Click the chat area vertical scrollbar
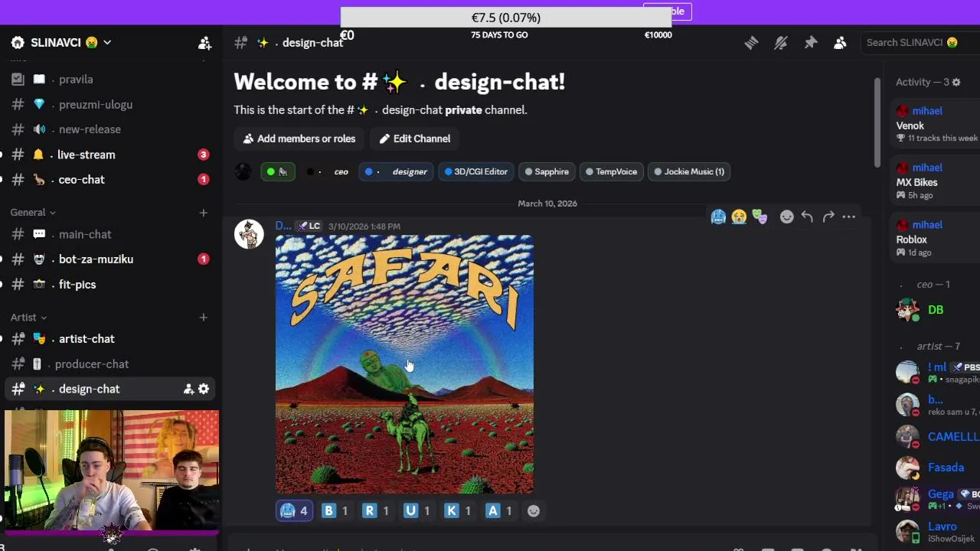Screen dimensions: 980x551 (x=877, y=121)
